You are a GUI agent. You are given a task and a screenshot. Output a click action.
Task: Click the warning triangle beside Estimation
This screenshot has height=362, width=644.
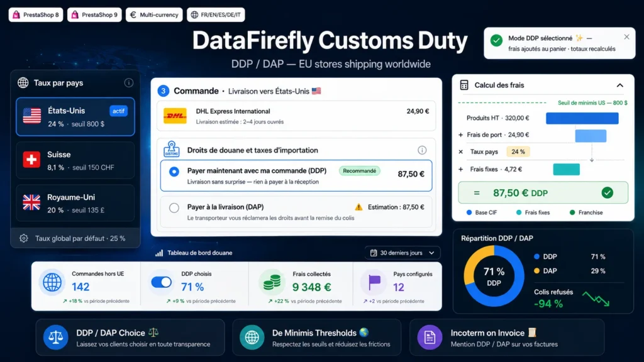click(x=358, y=207)
